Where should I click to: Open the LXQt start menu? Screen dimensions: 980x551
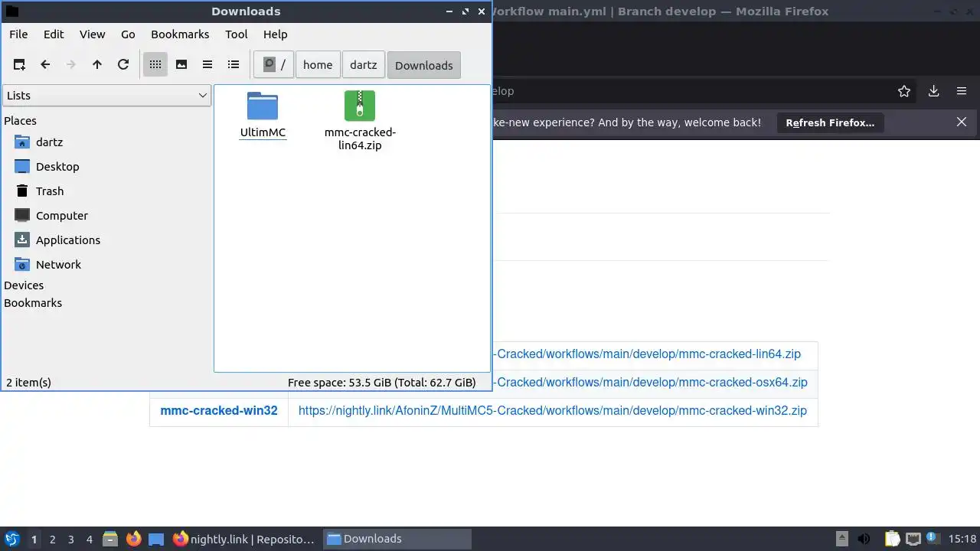[x=11, y=539]
